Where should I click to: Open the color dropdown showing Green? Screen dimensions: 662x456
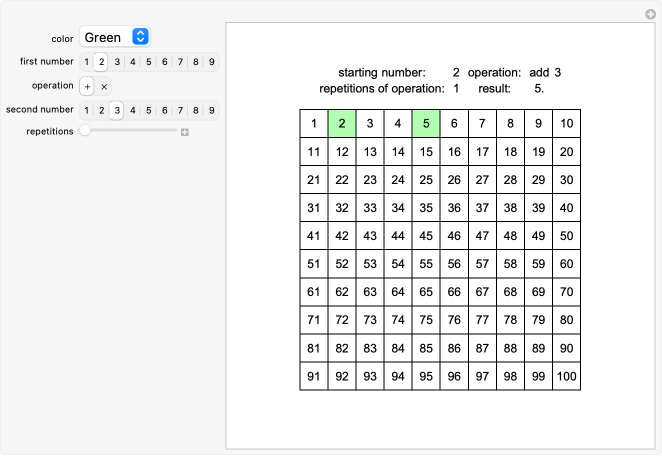pyautogui.click(x=115, y=37)
